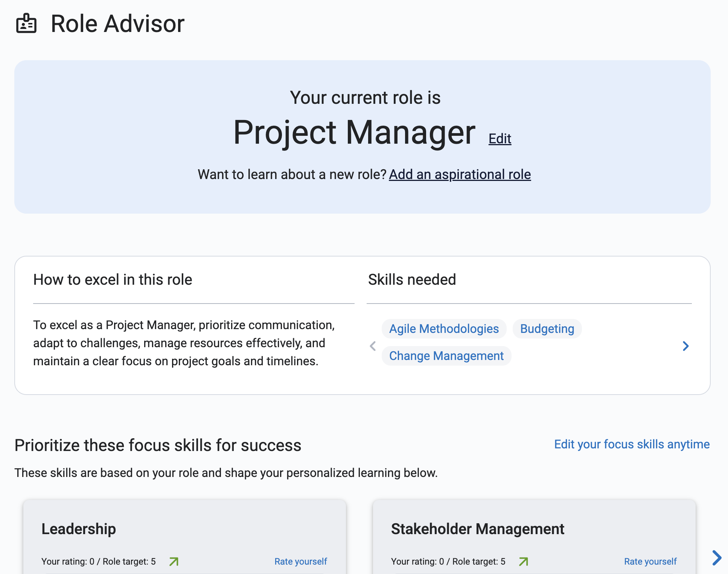Screen dimensions: 728x574
Task: Click the green progress arrow beside Stakeholder Management rating
Action: point(523,561)
